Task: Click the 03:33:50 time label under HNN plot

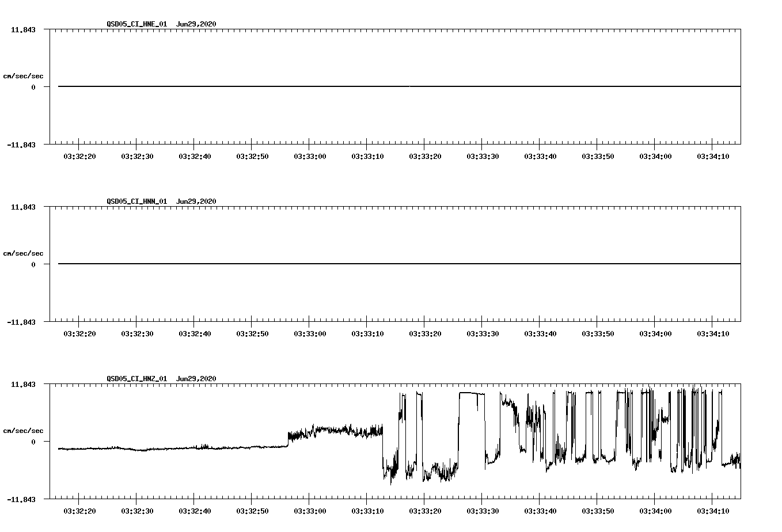Action: [598, 333]
